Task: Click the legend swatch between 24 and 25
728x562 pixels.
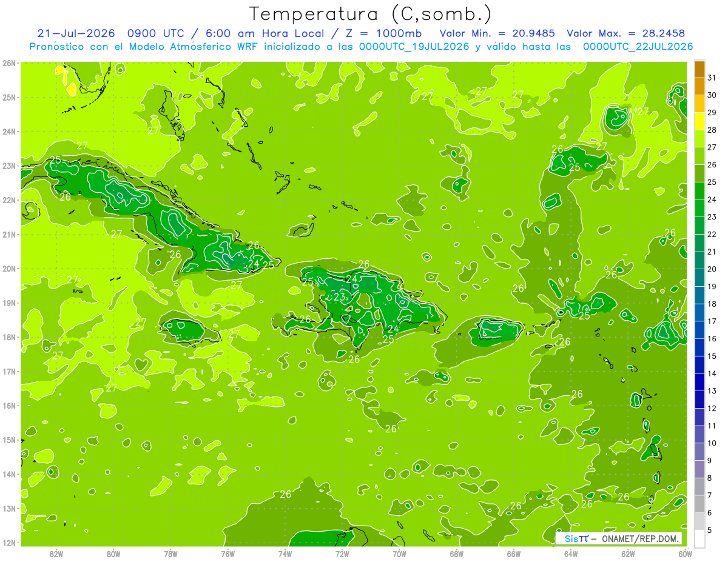Action: (699, 191)
